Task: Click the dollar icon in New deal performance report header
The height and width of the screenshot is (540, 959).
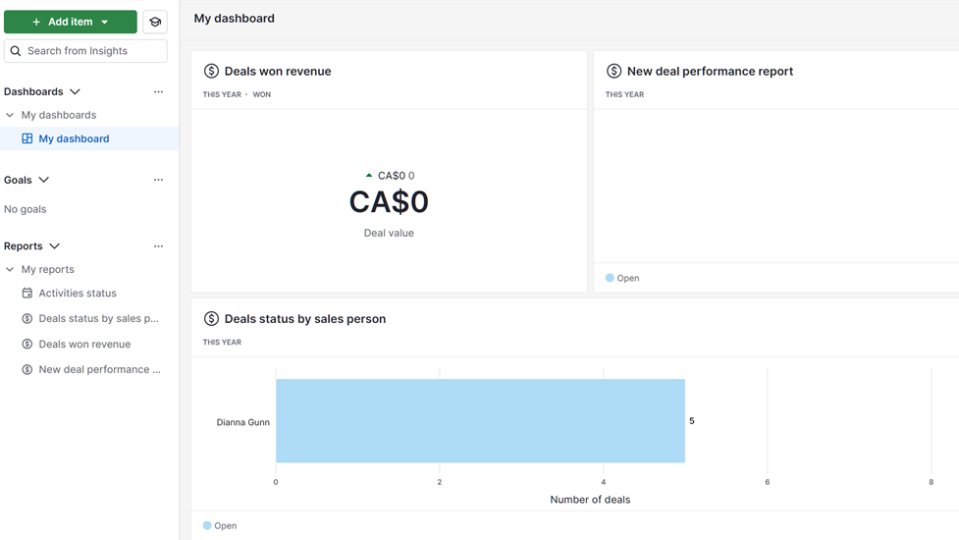Action: tap(613, 71)
